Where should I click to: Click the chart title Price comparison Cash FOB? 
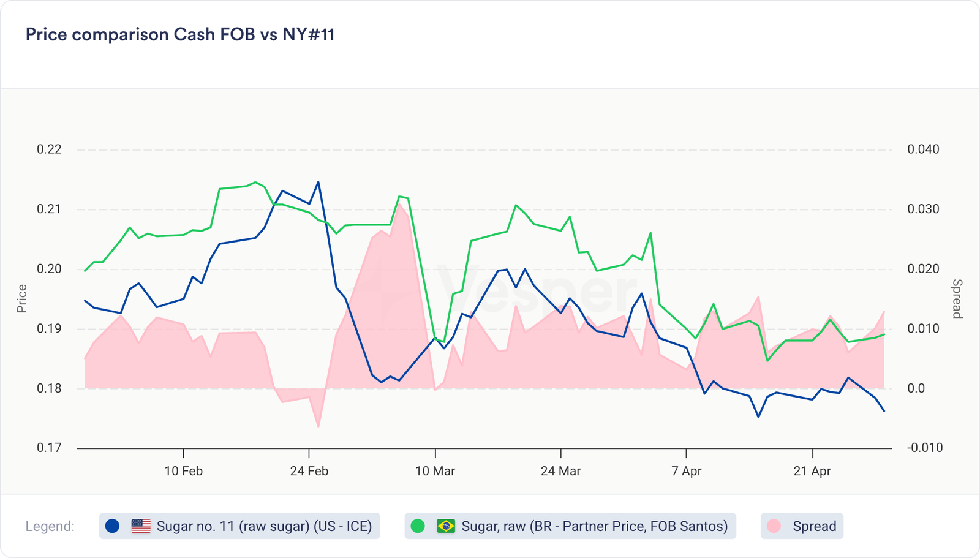180,34
